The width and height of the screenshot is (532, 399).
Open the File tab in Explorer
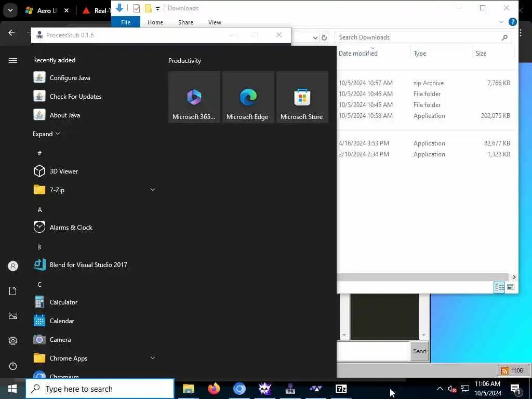[126, 22]
